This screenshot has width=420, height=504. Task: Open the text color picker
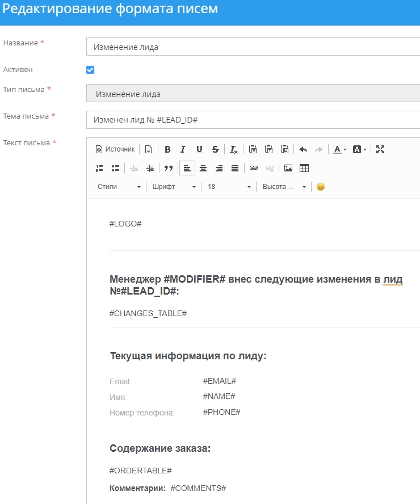point(339,149)
